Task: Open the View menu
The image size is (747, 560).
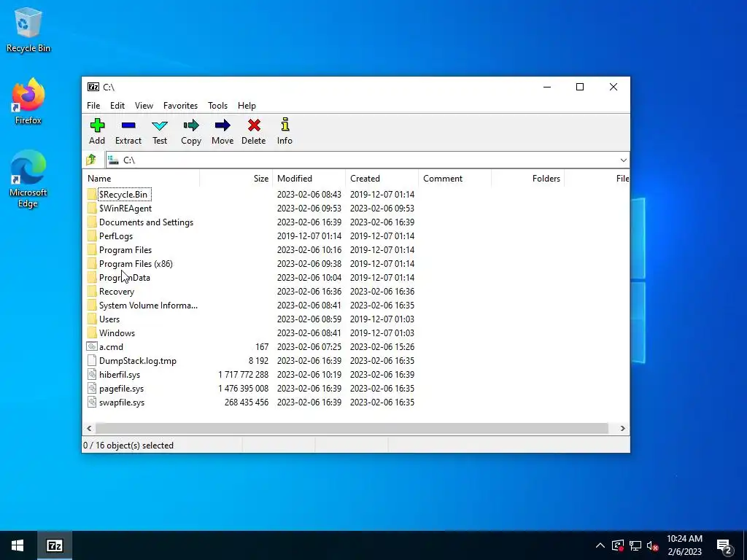Action: point(144,106)
